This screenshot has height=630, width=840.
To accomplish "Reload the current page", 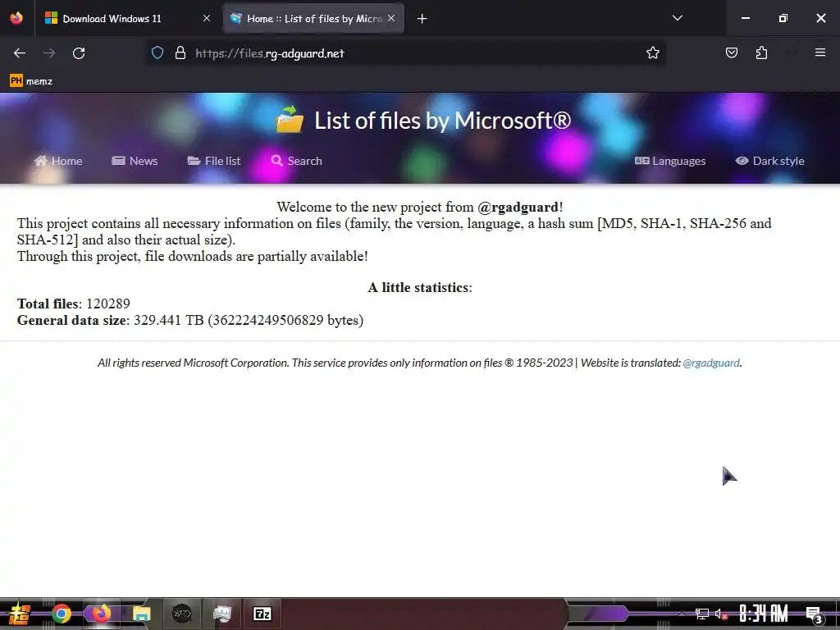I will [79, 53].
